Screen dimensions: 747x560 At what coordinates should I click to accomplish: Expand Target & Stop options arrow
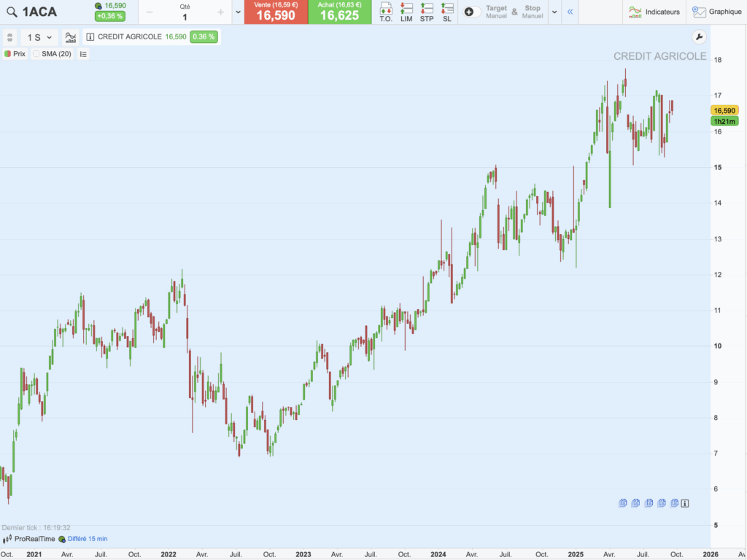click(x=554, y=12)
